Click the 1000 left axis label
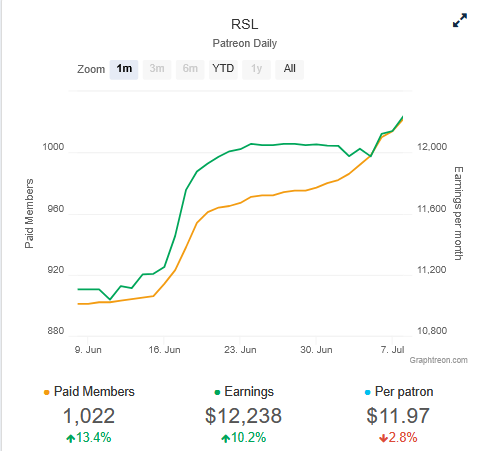Screen dimensions: 480x451 click(x=53, y=147)
